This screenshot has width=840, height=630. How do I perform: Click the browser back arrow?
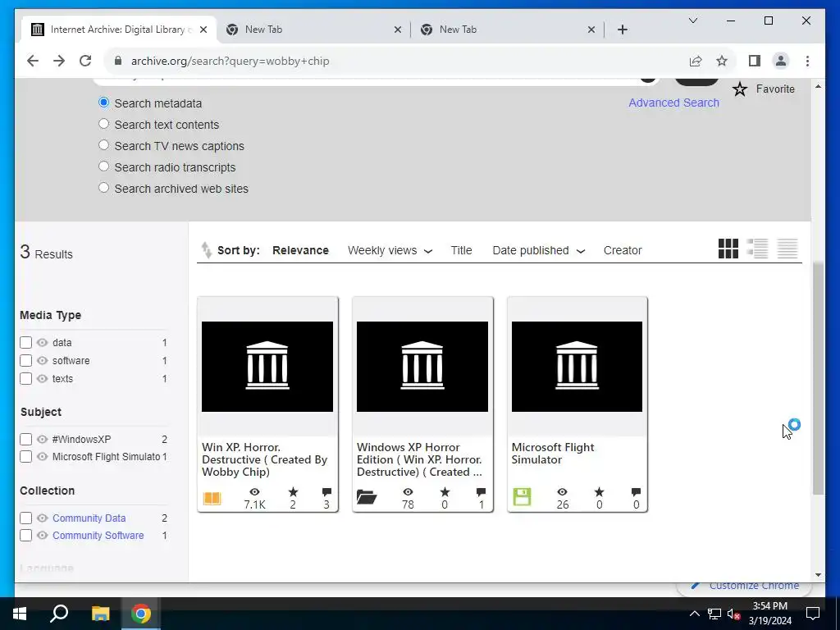33,61
